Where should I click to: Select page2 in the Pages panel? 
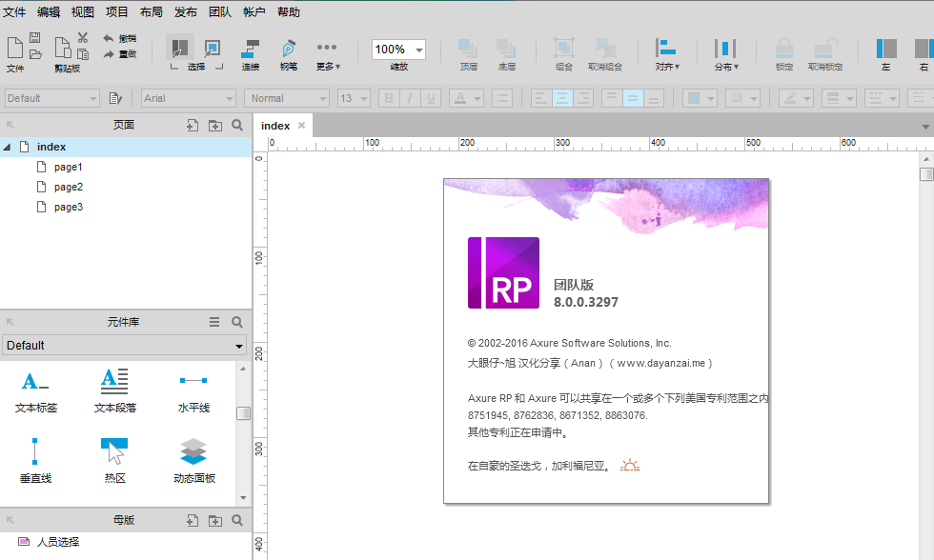(71, 187)
